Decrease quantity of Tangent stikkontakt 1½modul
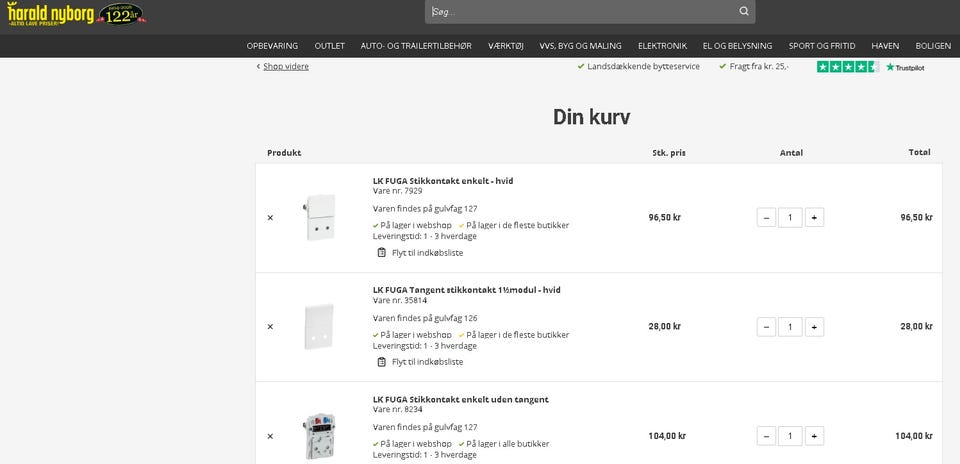Viewport: 960px width, 464px height. tap(766, 327)
